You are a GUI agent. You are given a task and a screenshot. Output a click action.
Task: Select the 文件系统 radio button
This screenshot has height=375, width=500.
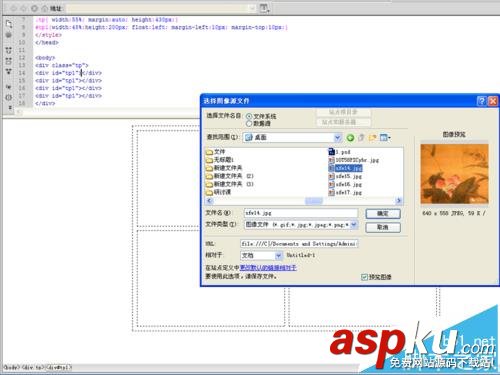click(x=249, y=116)
